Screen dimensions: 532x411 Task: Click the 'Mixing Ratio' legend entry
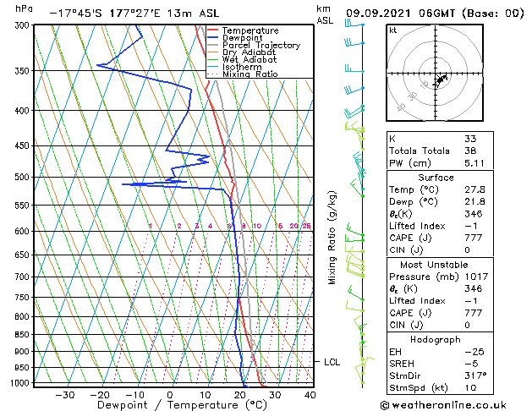coord(250,74)
